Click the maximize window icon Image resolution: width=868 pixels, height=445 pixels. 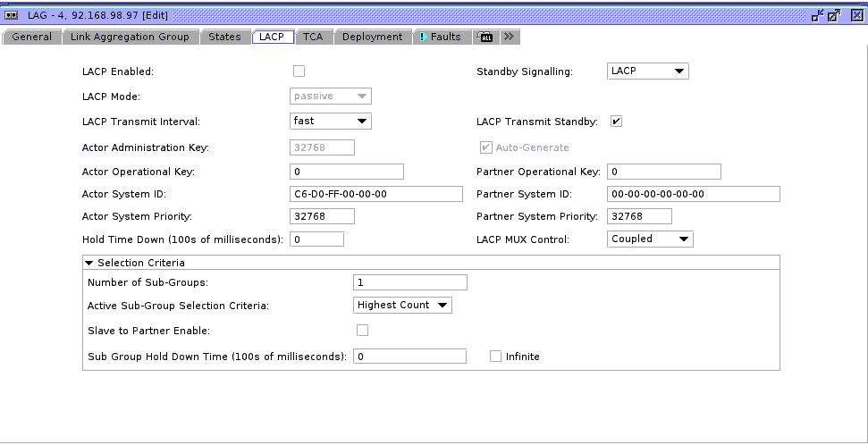pos(834,15)
